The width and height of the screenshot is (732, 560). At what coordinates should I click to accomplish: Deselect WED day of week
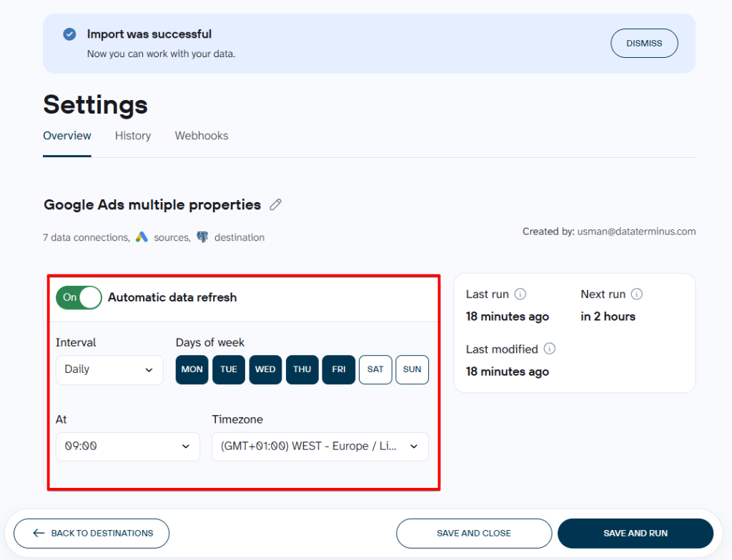265,369
